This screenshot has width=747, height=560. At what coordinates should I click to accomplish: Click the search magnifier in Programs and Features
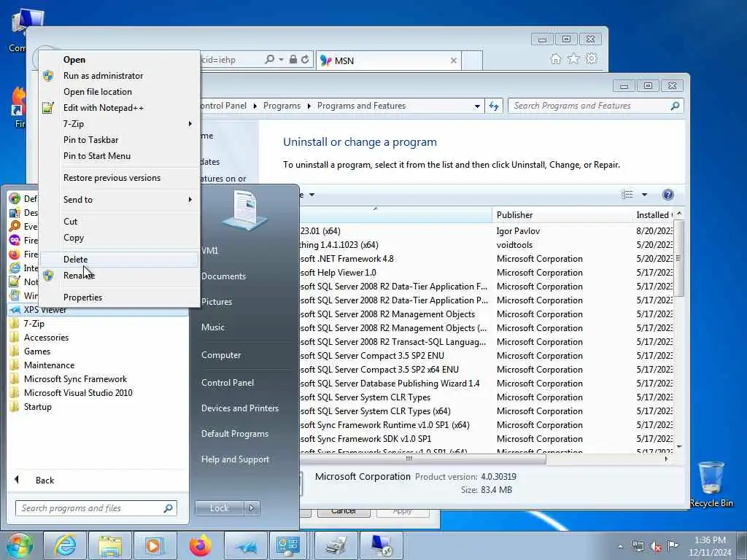(x=675, y=106)
